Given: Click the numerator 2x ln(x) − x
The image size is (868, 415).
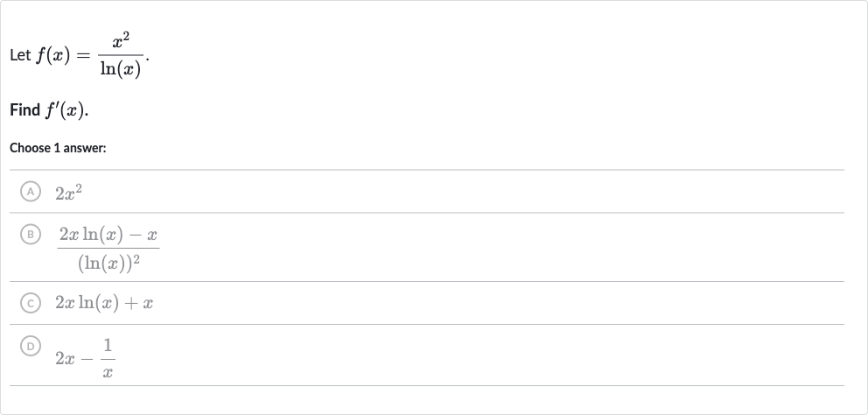Looking at the screenshot, I should tap(108, 235).
